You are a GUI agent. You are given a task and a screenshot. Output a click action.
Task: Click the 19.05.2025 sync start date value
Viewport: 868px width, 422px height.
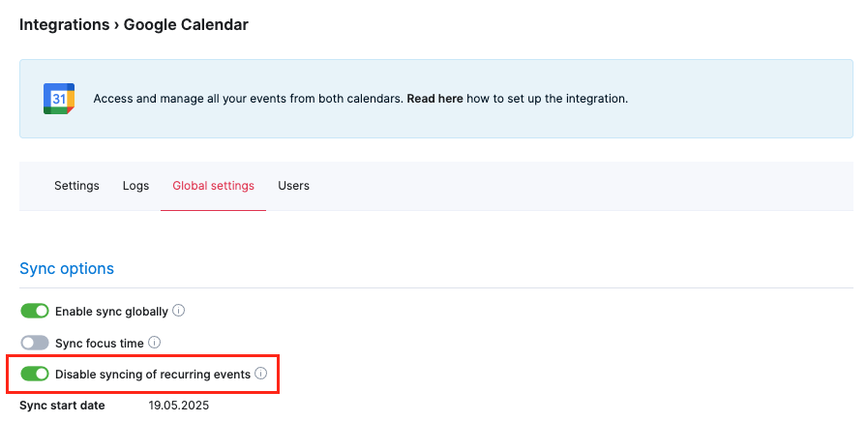(178, 406)
